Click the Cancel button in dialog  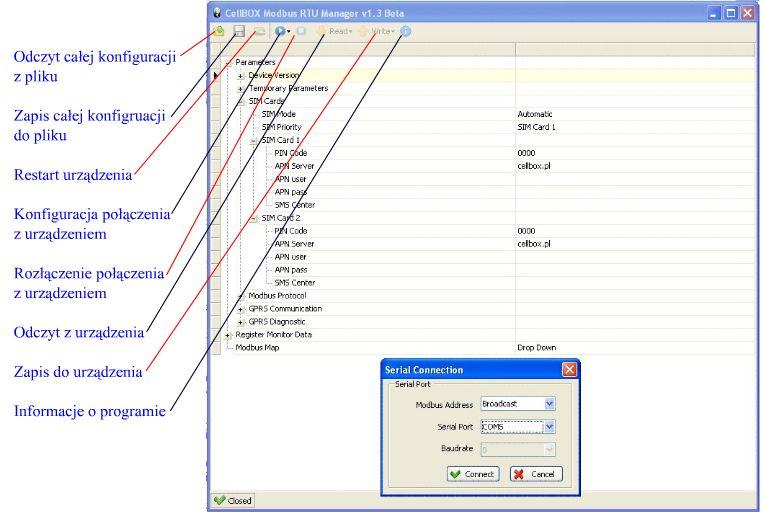(x=536, y=474)
